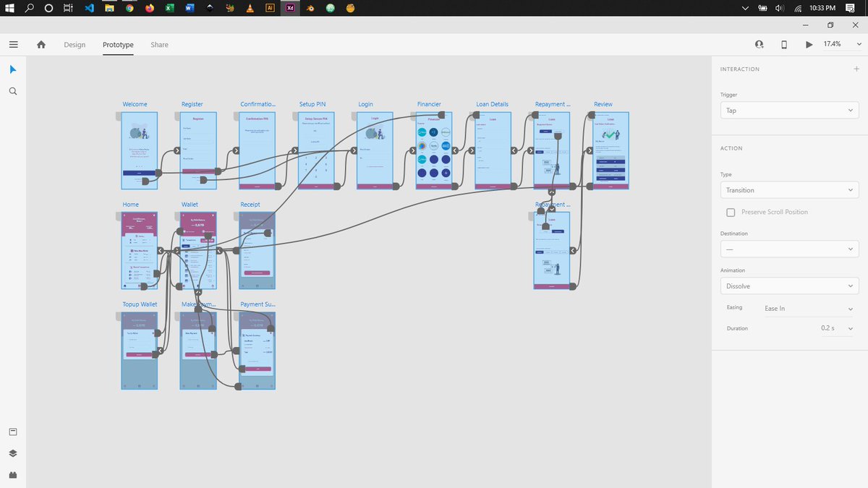The height and width of the screenshot is (488, 868).
Task: Activate the Select arrow tool
Action: [x=13, y=69]
